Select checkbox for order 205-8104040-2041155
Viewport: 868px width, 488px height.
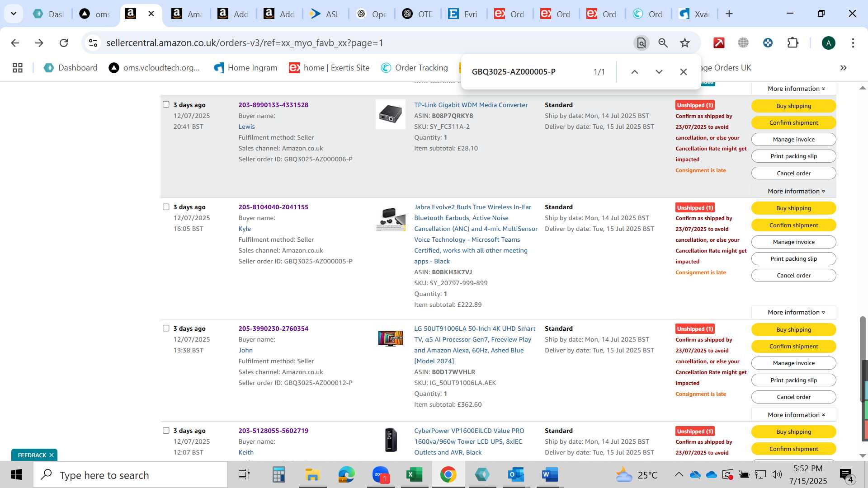166,207
